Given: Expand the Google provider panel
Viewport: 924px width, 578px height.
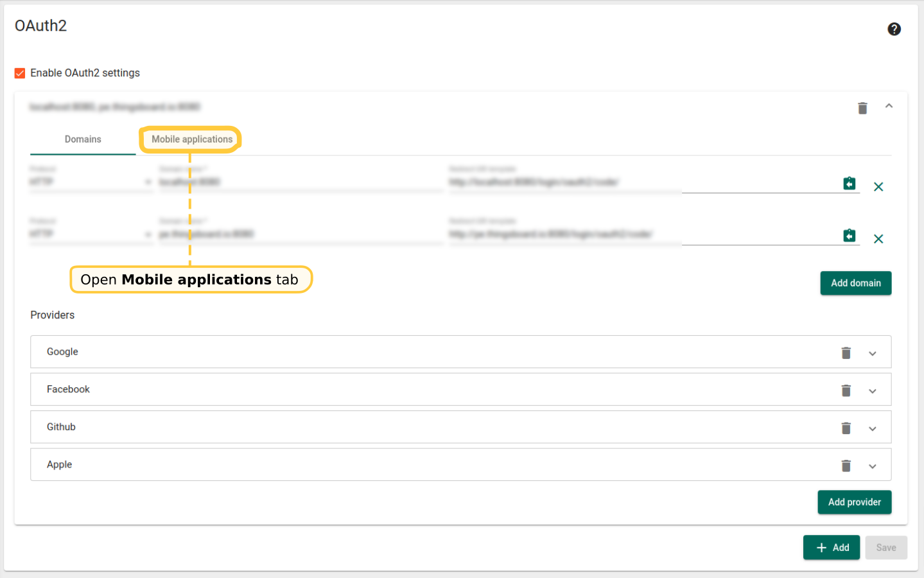Looking at the screenshot, I should tap(872, 353).
